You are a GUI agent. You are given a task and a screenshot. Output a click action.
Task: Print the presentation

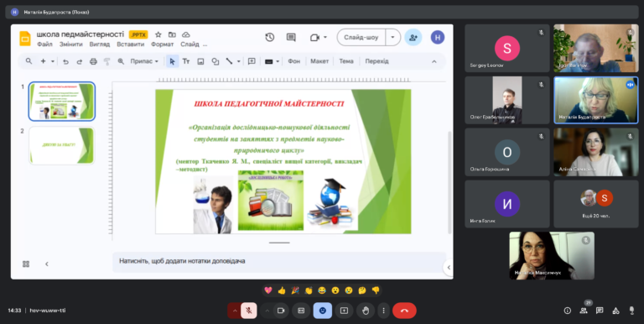93,61
